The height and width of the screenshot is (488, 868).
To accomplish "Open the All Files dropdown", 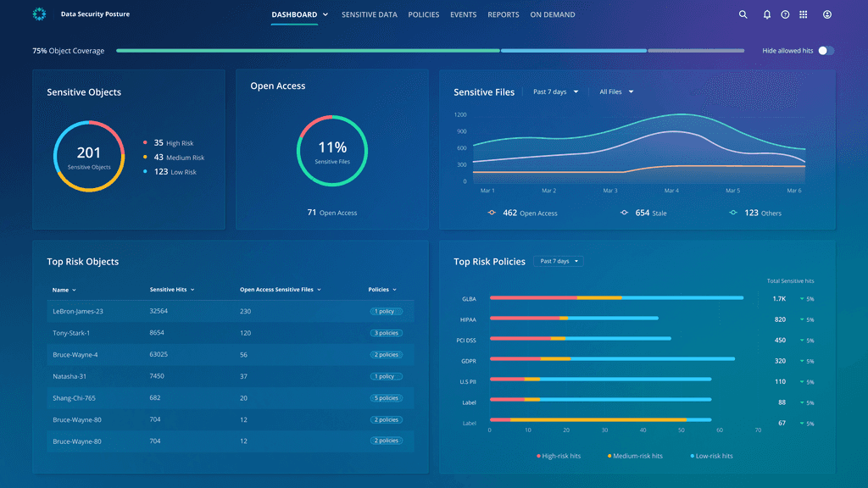I will (x=616, y=91).
